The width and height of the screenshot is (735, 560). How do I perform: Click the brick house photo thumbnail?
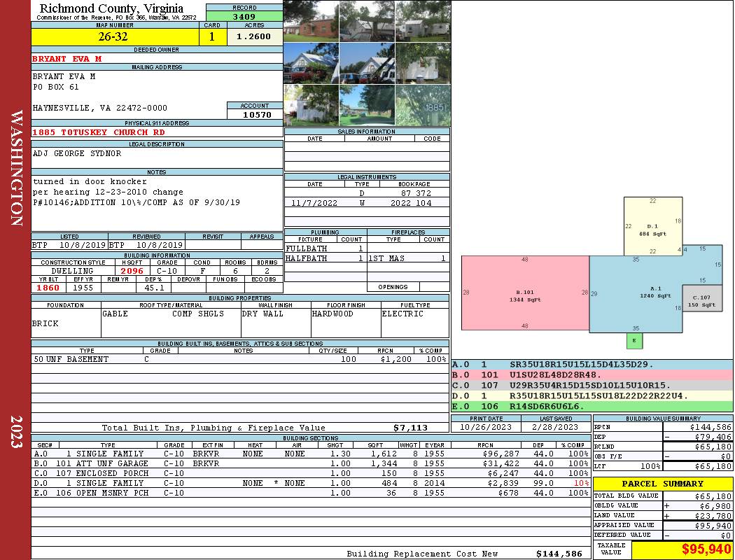pyautogui.click(x=311, y=21)
